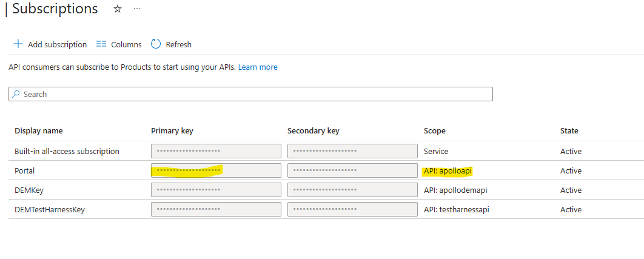Open the ellipsis more options menu

pos(137,9)
